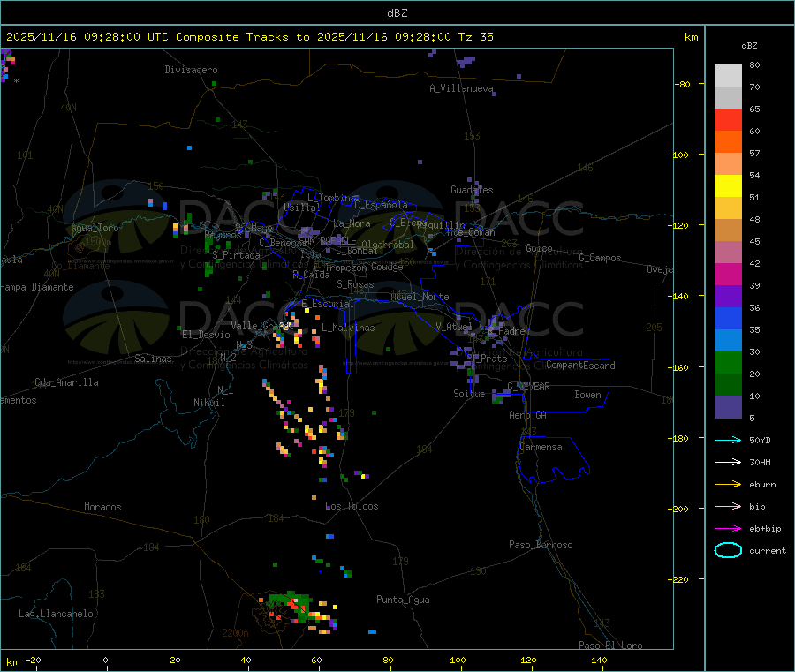Viewport: 795px width, 672px height.
Task: Click the Nihuil map label
Action: coord(208,403)
